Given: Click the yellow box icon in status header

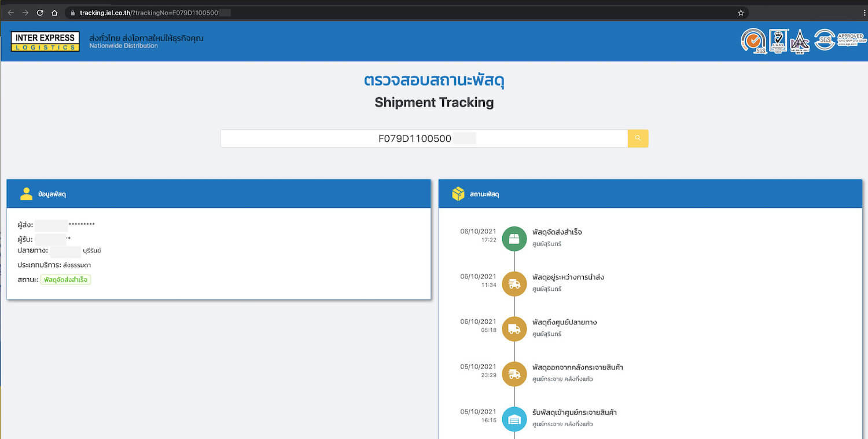Looking at the screenshot, I should [458, 194].
